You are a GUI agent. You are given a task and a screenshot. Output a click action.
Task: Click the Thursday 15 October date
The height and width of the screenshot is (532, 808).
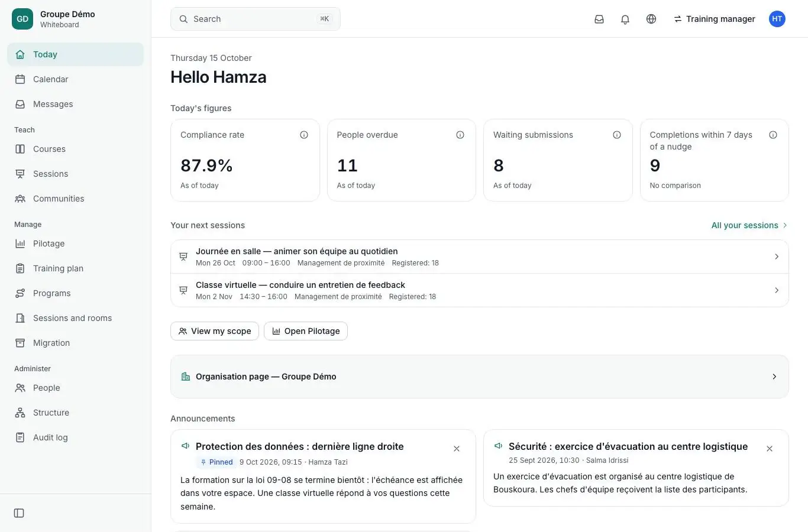(211, 58)
